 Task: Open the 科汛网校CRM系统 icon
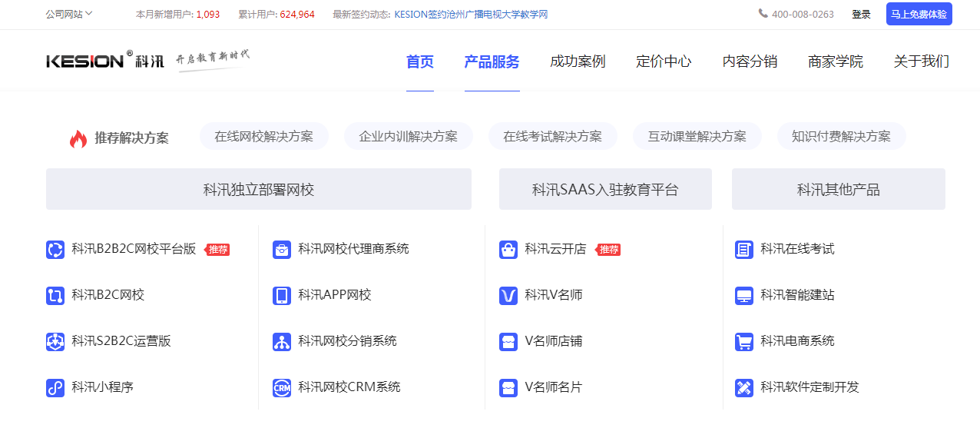pyautogui.click(x=282, y=388)
